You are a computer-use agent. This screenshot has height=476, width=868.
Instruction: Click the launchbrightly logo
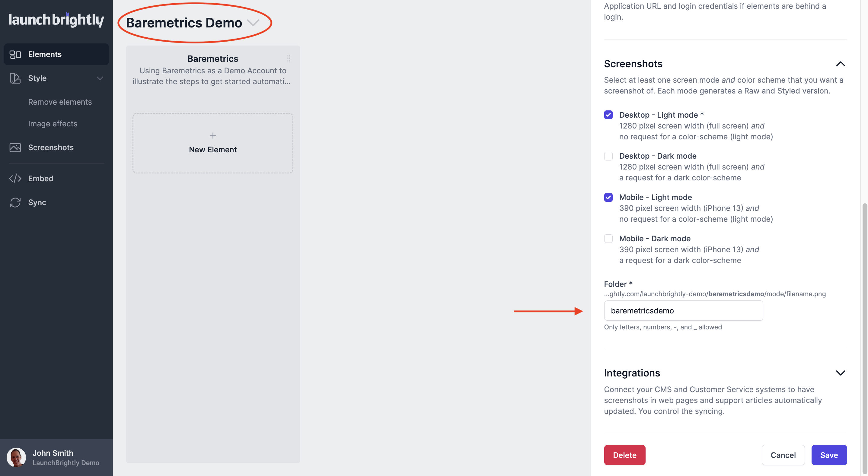tap(56, 20)
